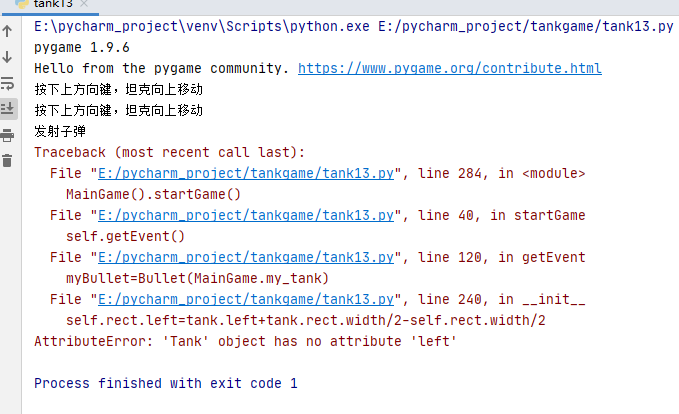Click the Print console output icon
Image resolution: width=679 pixels, height=414 pixels.
[x=7, y=135]
